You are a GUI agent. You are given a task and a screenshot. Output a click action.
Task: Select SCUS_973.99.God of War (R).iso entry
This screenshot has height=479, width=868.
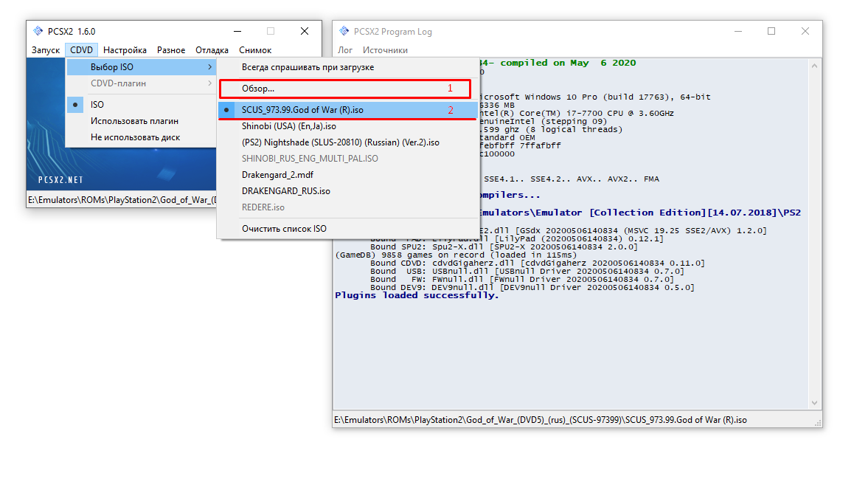coord(347,110)
